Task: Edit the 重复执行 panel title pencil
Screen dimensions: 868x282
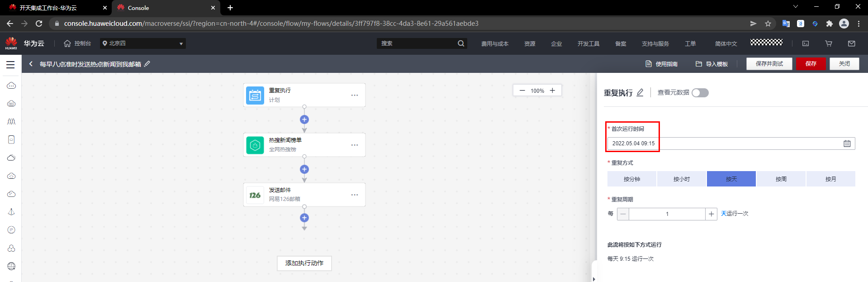Action: point(640,93)
